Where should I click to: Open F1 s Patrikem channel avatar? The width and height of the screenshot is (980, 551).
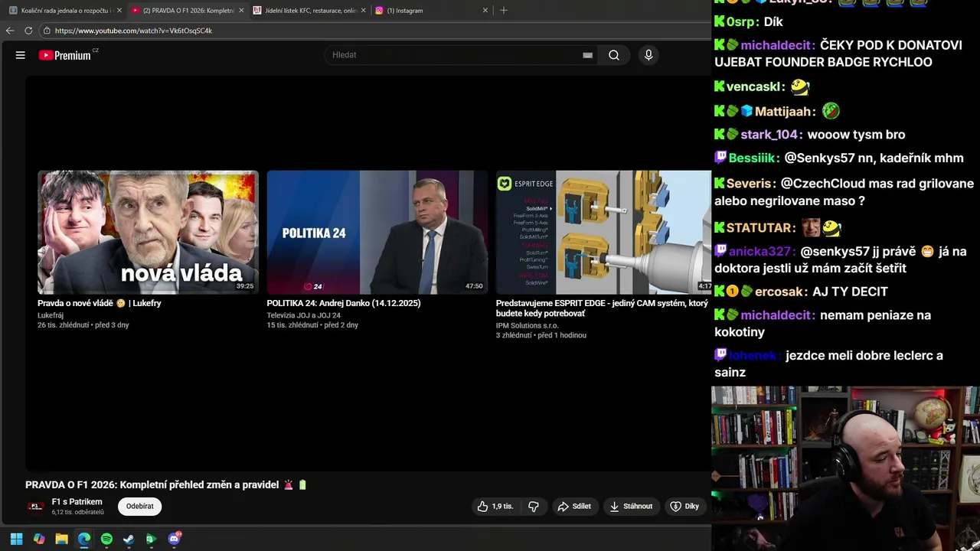[x=36, y=507]
